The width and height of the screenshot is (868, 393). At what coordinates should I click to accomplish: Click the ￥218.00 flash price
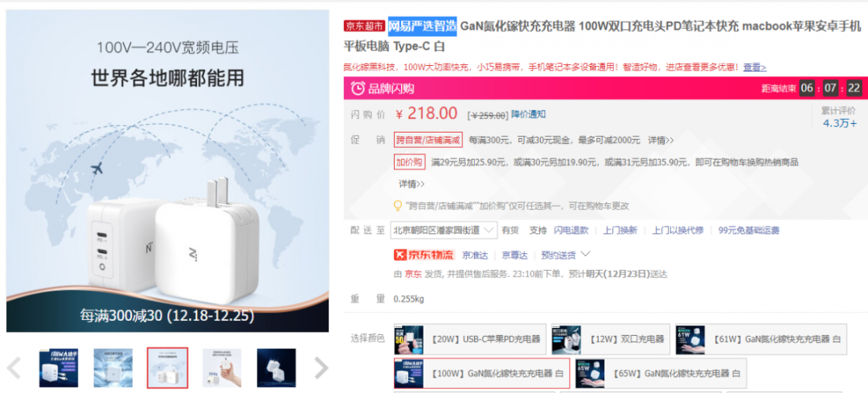426,113
